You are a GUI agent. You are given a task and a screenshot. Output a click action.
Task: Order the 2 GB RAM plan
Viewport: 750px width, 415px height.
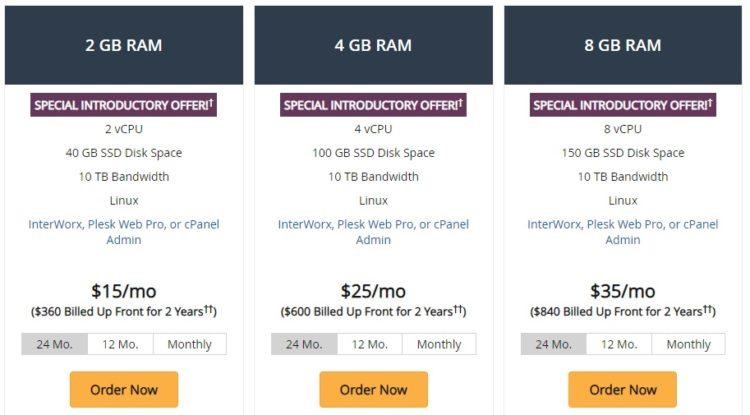tap(124, 390)
